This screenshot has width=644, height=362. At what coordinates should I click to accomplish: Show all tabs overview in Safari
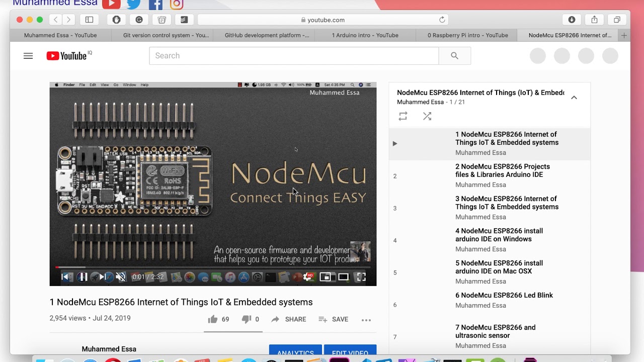coord(617,20)
